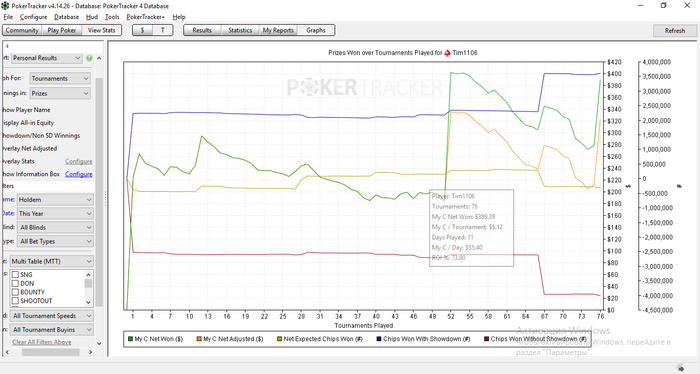
Task: Click the red spade icon next to Tim1106
Action: pos(447,53)
